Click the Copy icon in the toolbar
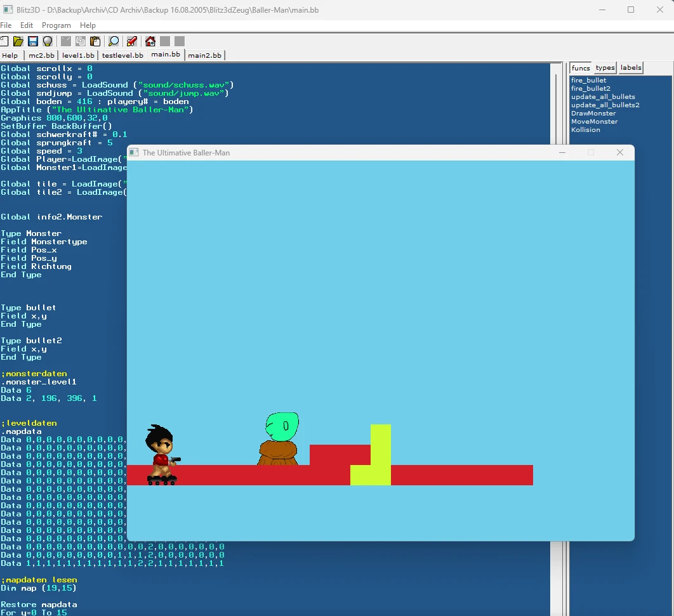 pos(81,41)
